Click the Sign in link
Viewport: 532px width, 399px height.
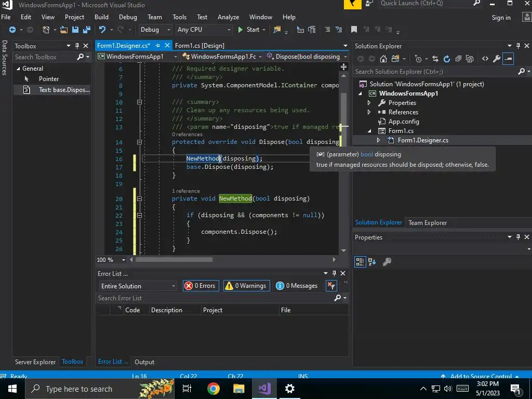pos(501,18)
